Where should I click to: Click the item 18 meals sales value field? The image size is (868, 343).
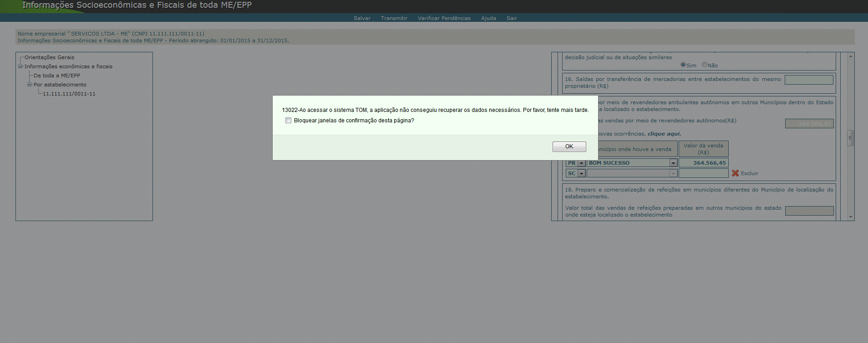pyautogui.click(x=809, y=211)
